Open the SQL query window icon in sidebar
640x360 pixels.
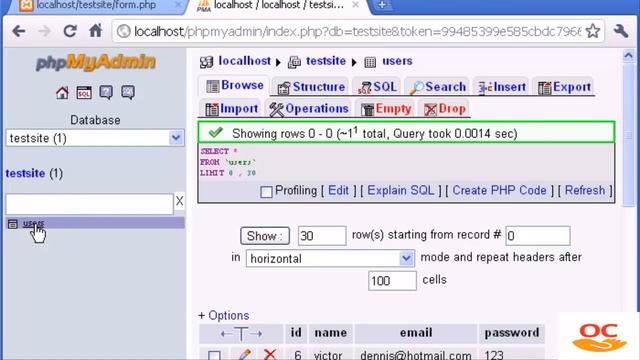coord(84,93)
